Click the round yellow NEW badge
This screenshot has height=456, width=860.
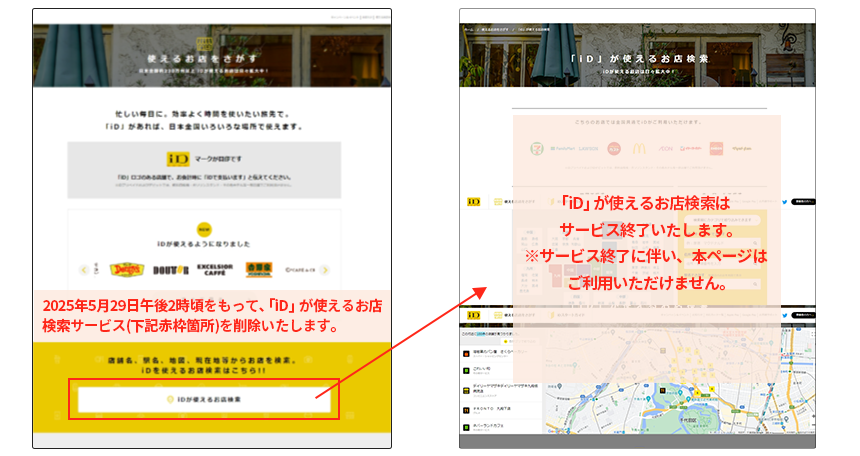(204, 229)
